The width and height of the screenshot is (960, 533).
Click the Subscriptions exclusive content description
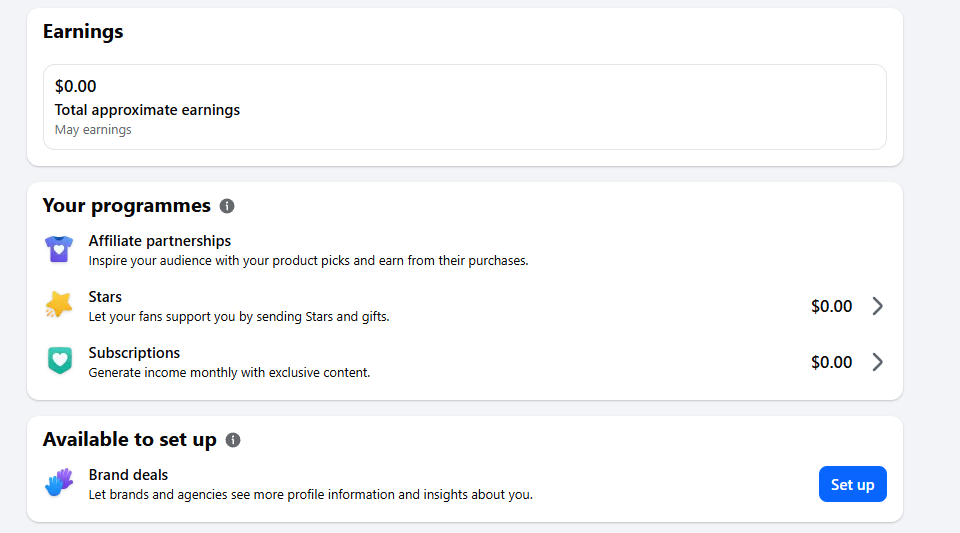[x=229, y=373]
